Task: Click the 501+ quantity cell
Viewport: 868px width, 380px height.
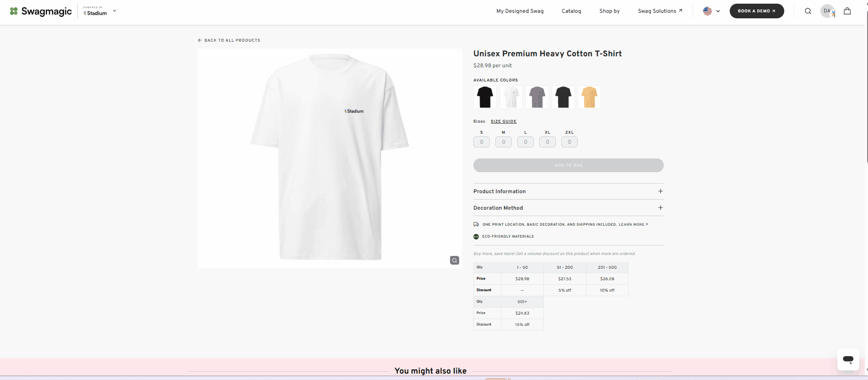Action: click(522, 302)
